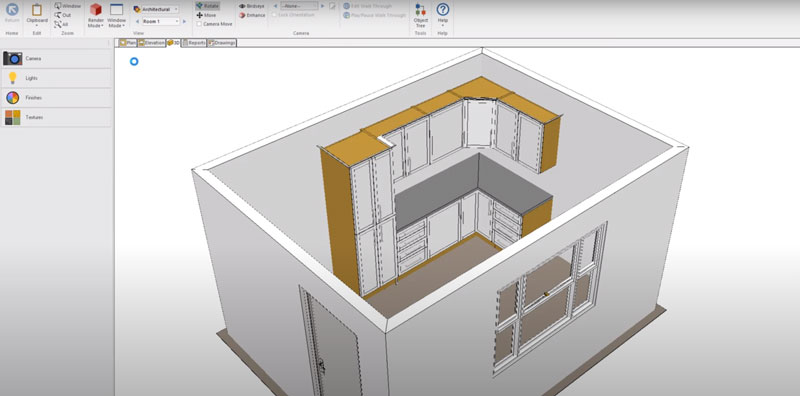
Task: Click the Return home icon
Action: point(12,10)
